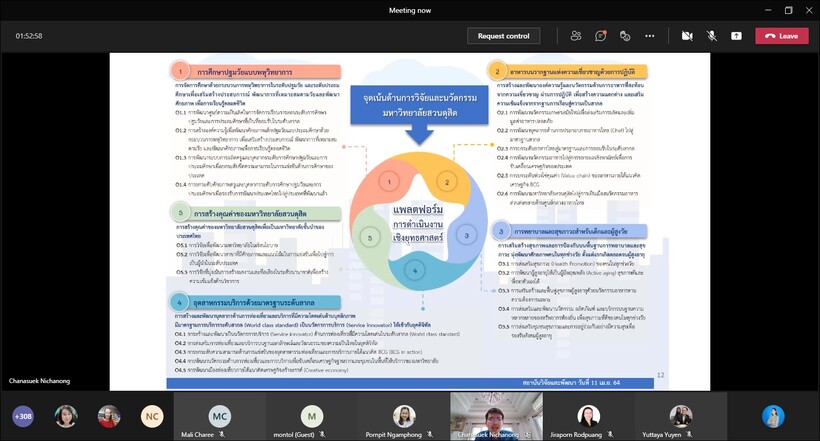Restore down the meeting window

789,10
